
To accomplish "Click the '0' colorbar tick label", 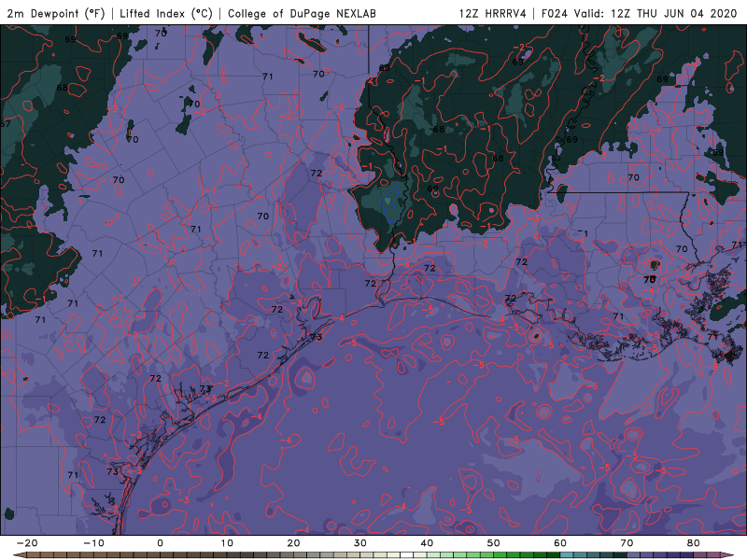I will pos(160,543).
